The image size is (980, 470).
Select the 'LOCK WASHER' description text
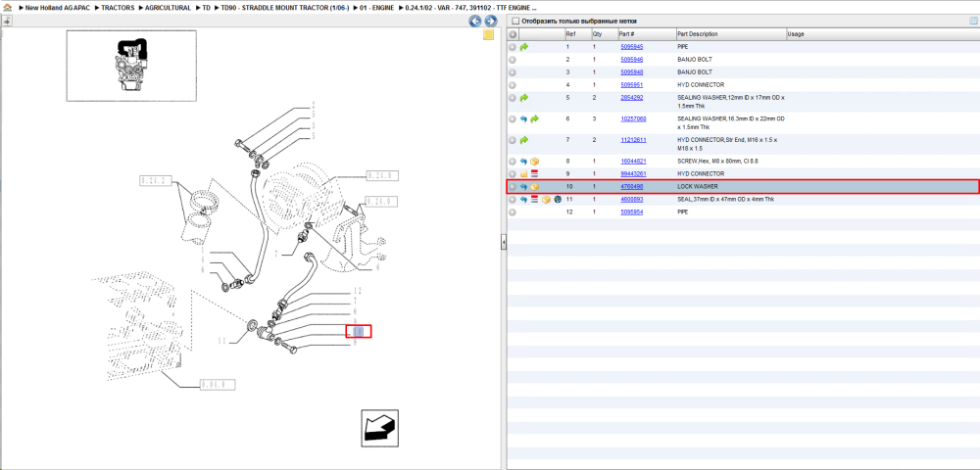pos(698,187)
